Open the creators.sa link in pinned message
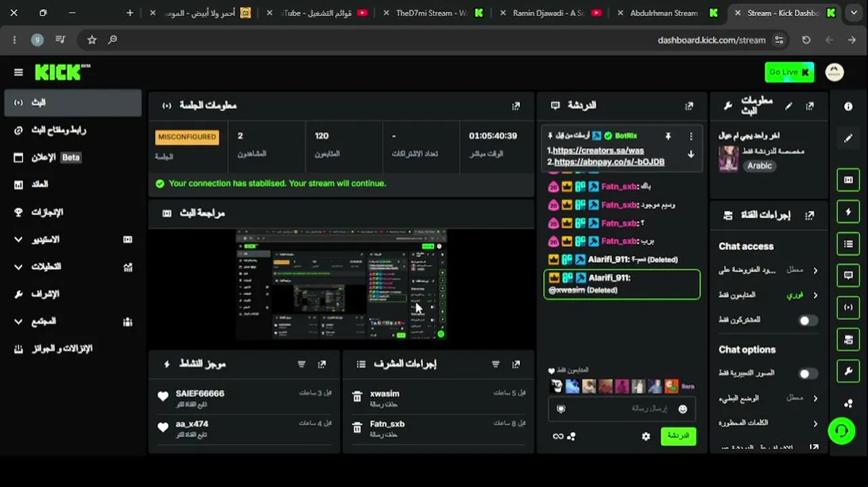Screen dimensions: 868x487 598,151
